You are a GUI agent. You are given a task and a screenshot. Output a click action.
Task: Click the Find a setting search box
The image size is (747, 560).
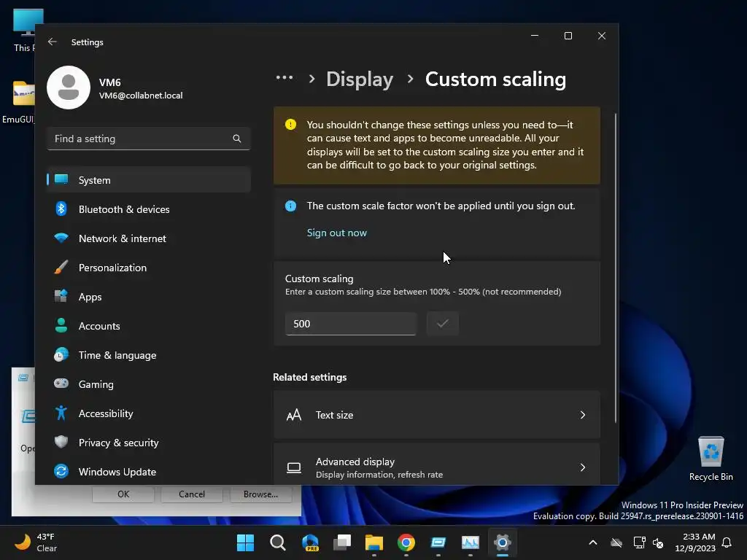point(149,139)
